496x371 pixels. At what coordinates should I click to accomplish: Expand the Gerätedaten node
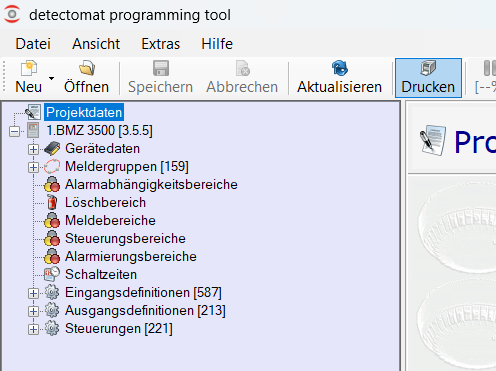pyautogui.click(x=33, y=149)
